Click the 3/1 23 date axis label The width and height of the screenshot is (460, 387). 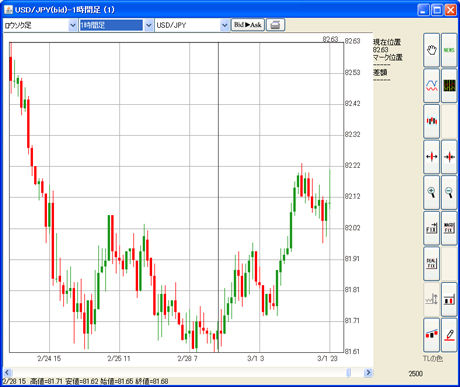point(327,359)
